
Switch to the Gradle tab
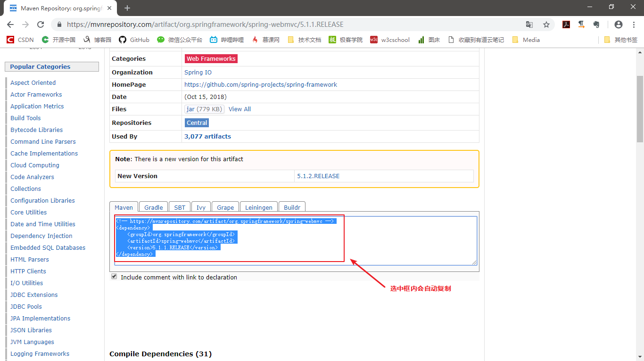154,207
